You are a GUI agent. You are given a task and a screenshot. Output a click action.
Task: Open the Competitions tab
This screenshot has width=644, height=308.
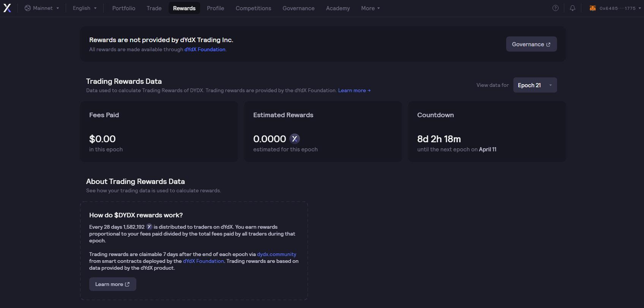coord(253,8)
